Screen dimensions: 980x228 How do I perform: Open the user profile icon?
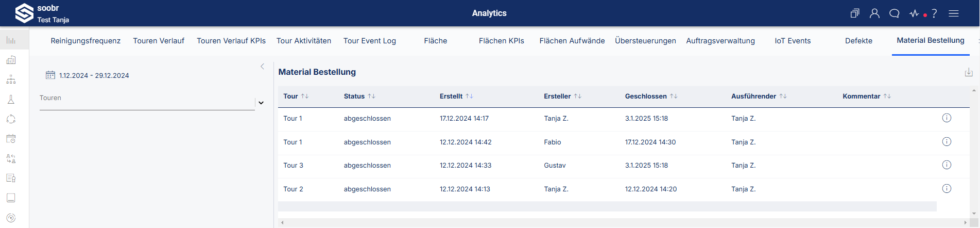[874, 13]
